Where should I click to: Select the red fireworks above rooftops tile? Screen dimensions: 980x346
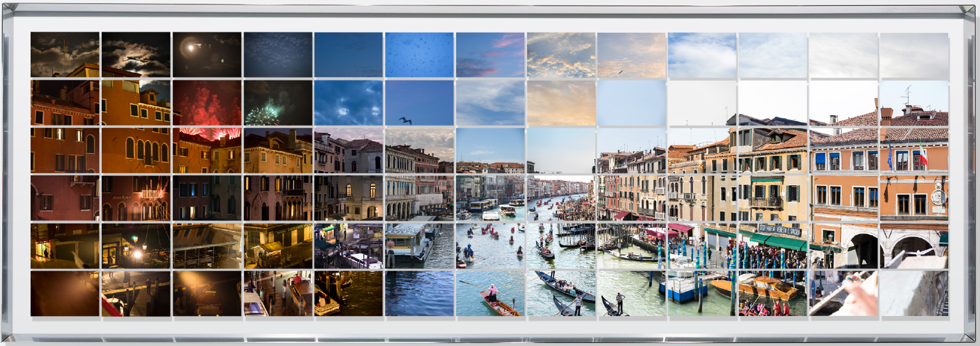(206, 150)
